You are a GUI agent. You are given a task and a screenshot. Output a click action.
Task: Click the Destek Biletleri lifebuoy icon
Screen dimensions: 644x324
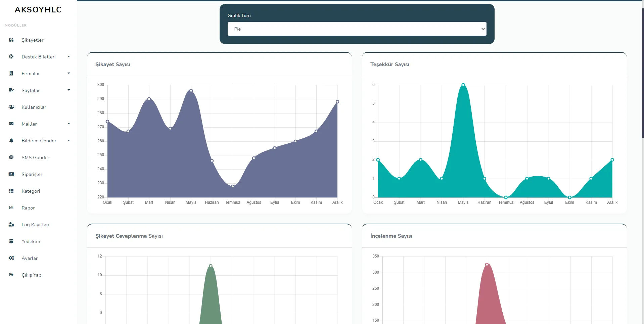(11, 57)
